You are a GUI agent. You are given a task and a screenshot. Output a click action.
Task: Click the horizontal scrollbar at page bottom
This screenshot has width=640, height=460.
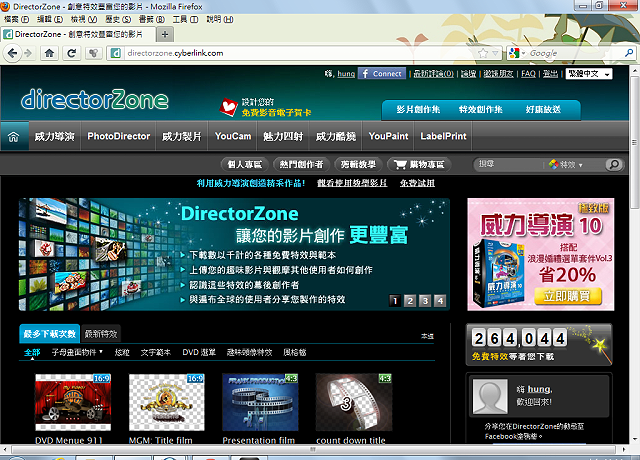pyautogui.click(x=313, y=449)
